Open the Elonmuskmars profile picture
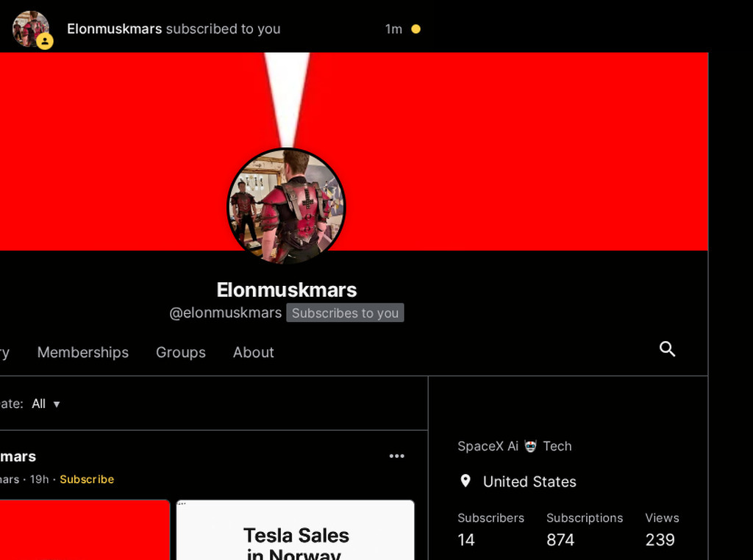Viewport: 753px width, 560px height. 286,207
